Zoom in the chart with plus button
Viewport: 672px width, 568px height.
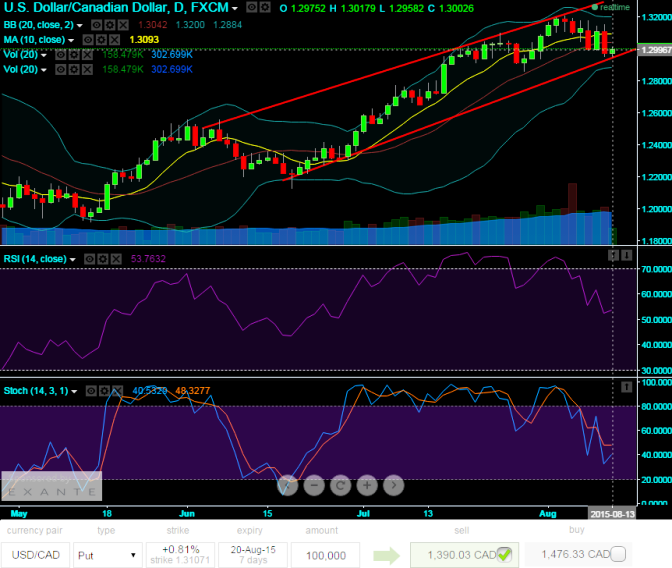367,485
